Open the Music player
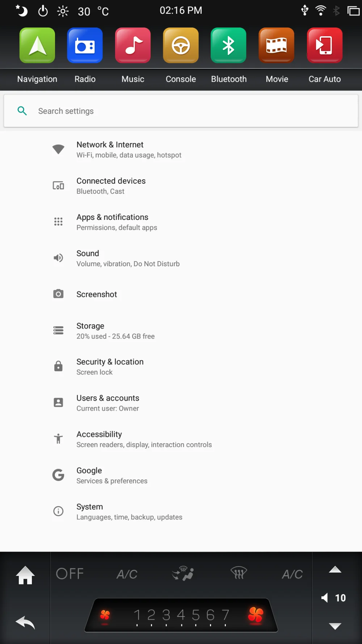This screenshot has width=362, height=644. [x=132, y=46]
